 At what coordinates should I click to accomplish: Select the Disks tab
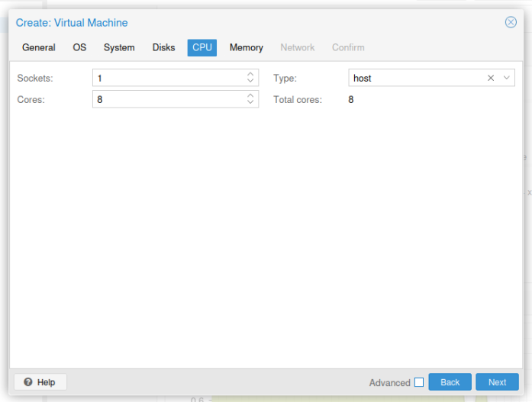pos(163,47)
